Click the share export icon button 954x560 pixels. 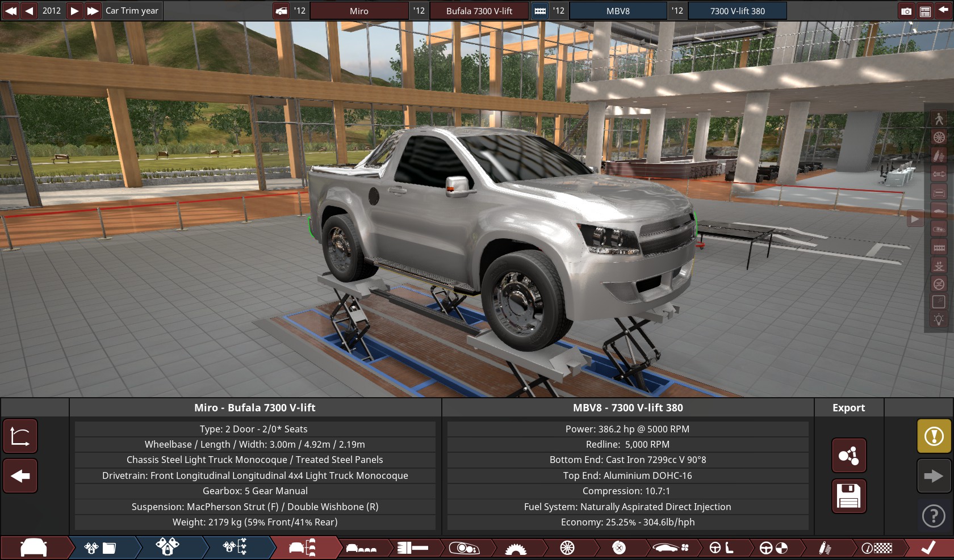click(x=849, y=455)
